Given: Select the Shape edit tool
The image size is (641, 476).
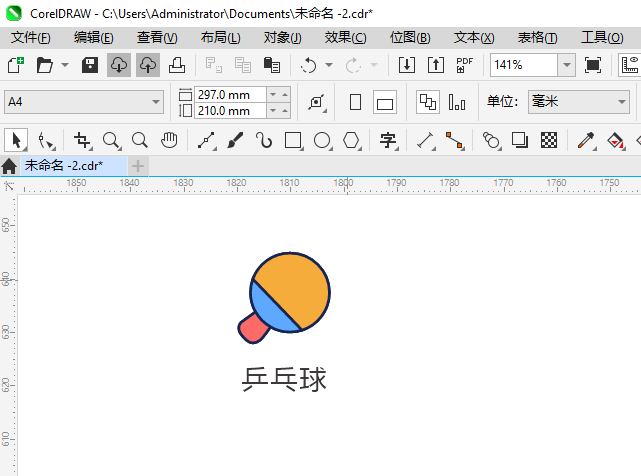Looking at the screenshot, I should tap(45, 140).
